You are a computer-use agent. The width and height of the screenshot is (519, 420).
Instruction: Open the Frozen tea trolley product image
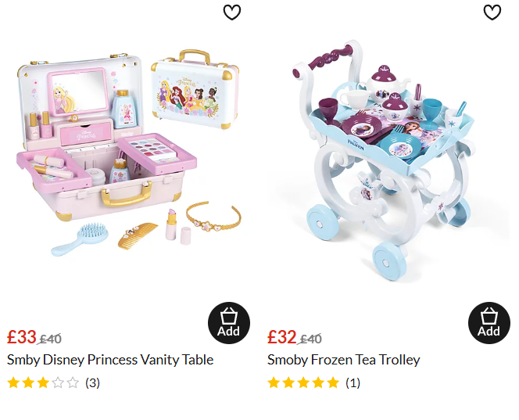coord(384,160)
